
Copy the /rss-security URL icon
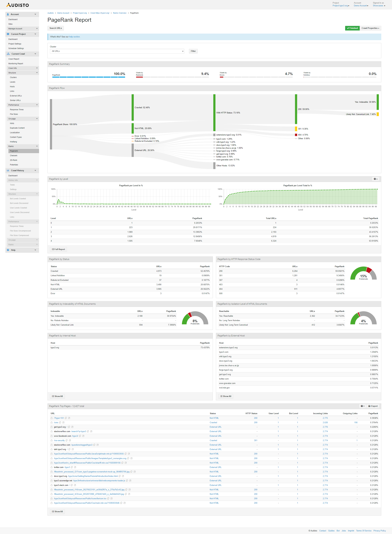[66, 440]
